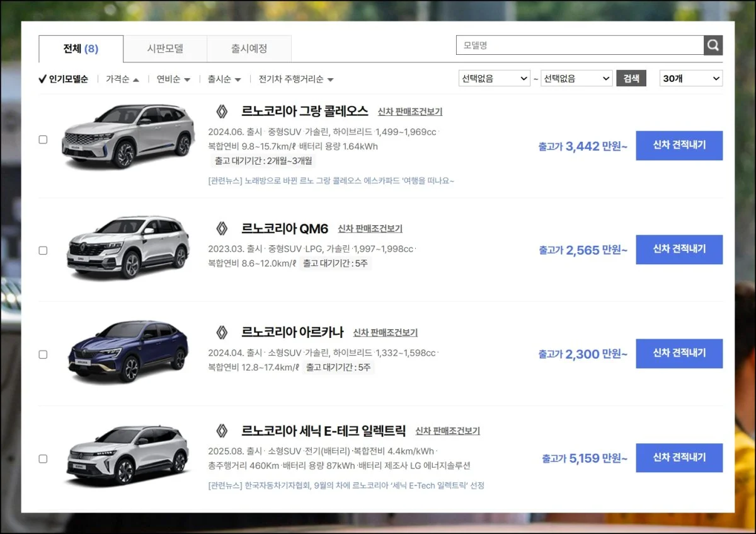Screen dimensions: 756x534
Task: Expand the 30개 results-per-page dropdown
Action: (690, 79)
